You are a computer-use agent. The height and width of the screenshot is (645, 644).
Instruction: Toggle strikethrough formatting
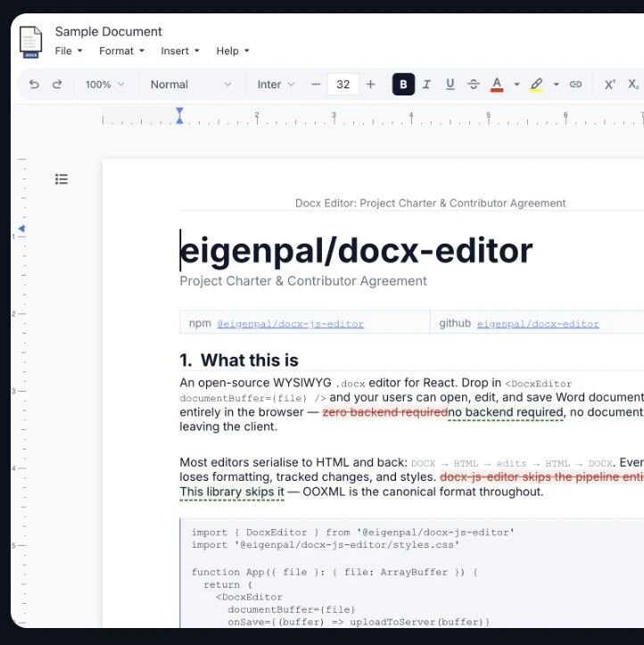(x=474, y=85)
